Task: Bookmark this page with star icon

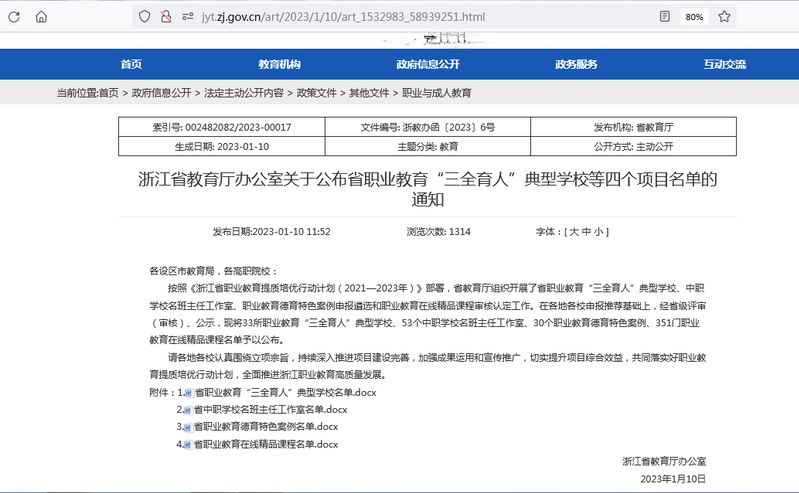Action: [x=724, y=17]
